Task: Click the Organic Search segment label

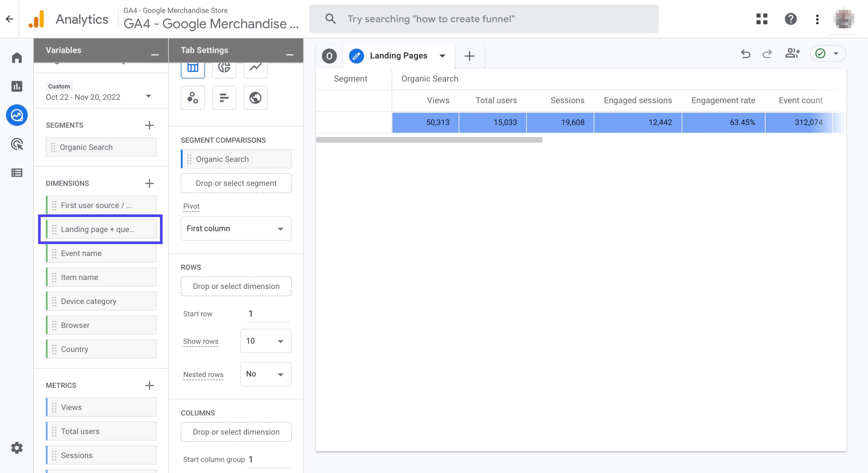Action: tap(429, 78)
